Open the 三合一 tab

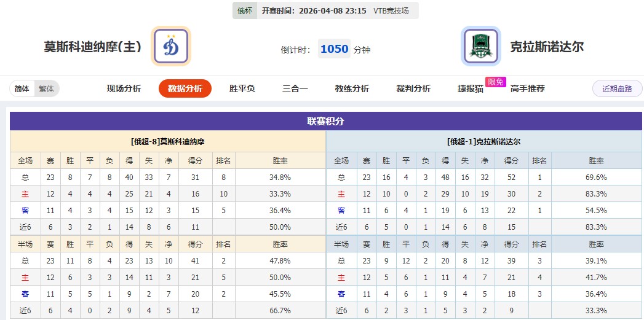point(295,88)
